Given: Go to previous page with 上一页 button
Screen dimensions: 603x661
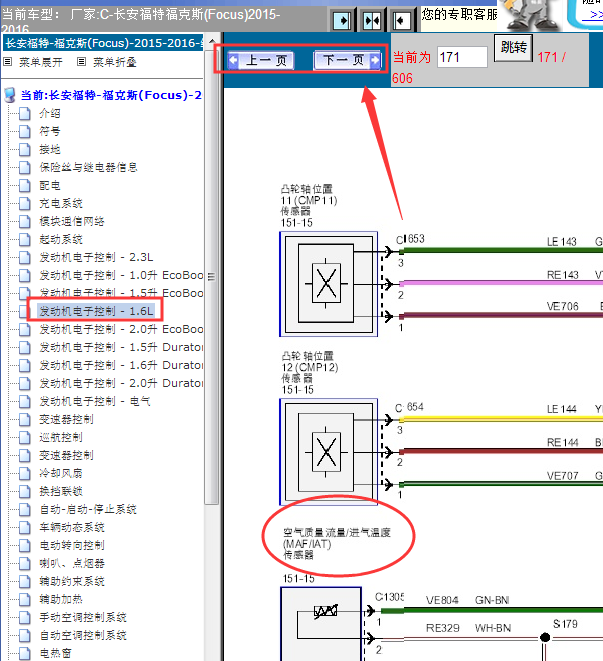Looking at the screenshot, I should click(x=261, y=60).
